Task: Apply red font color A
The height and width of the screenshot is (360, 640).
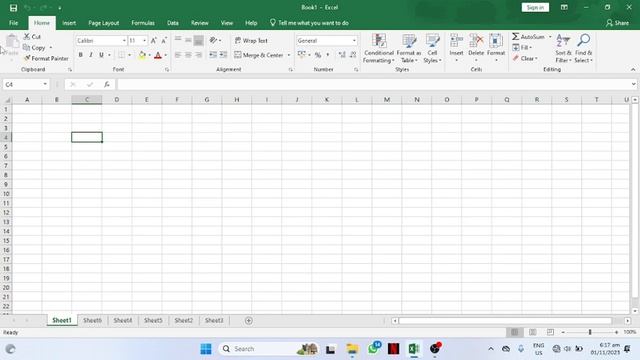Action: tap(158, 55)
